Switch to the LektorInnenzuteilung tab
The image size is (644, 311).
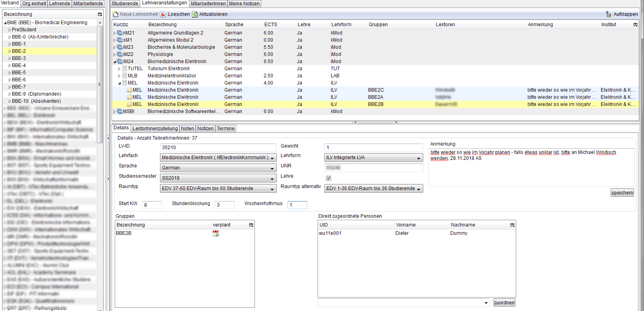[x=155, y=129]
